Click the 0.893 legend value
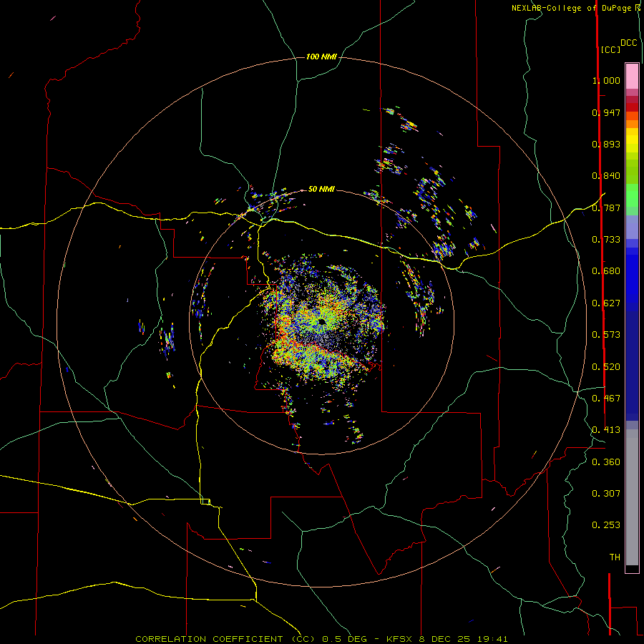The height and width of the screenshot is (644, 644). [x=606, y=144]
